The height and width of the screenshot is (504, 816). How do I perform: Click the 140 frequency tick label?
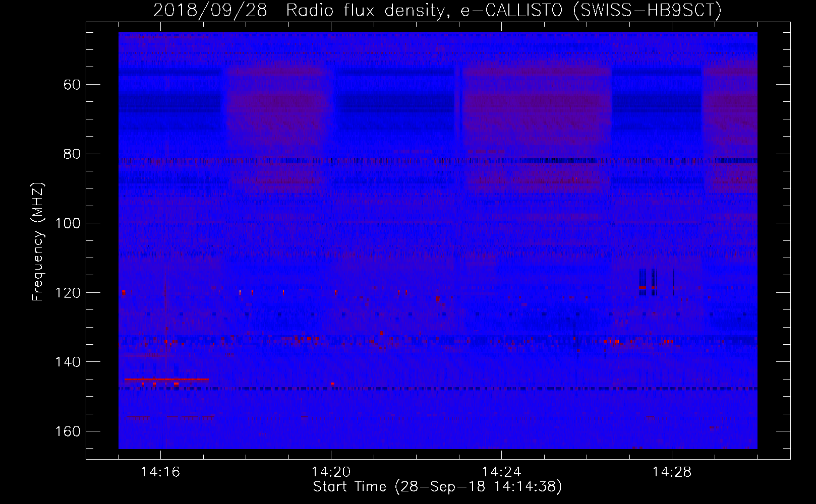click(68, 362)
